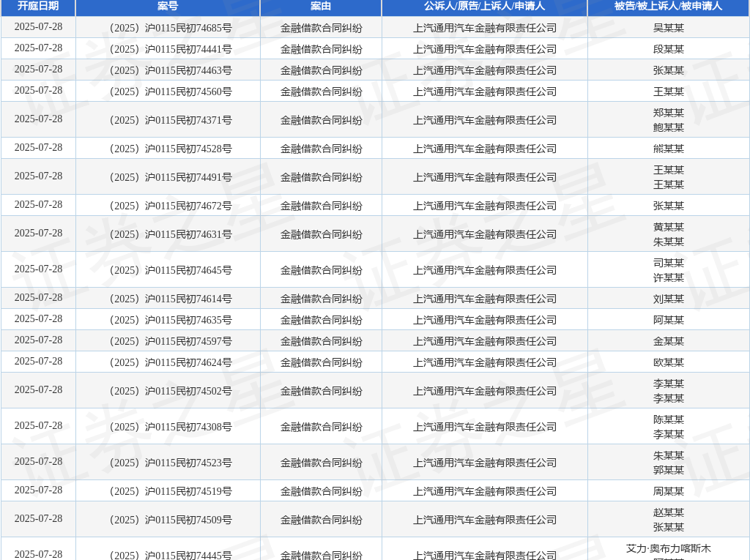
Task: Click defendant name 刘某某
Action: [x=669, y=299]
